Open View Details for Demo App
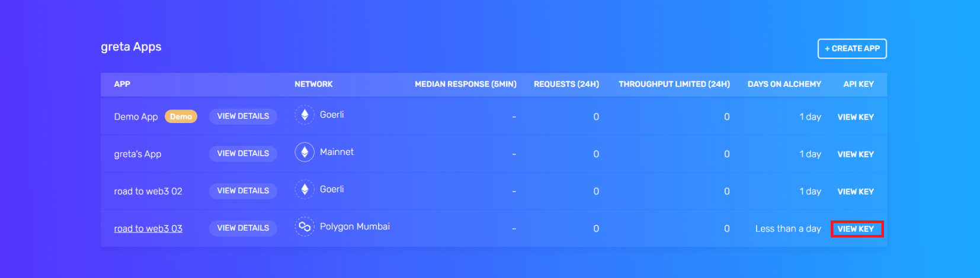 click(243, 117)
